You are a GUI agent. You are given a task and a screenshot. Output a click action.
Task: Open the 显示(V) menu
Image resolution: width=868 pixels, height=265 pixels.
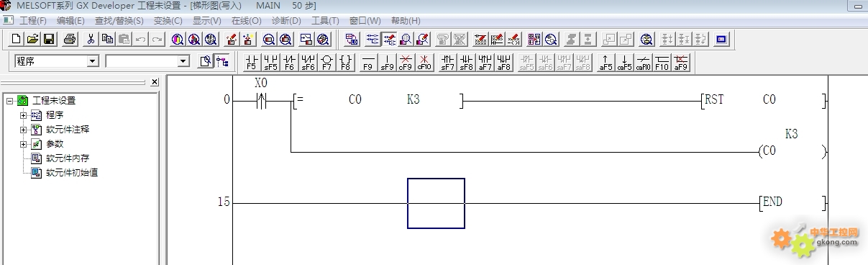point(206,21)
